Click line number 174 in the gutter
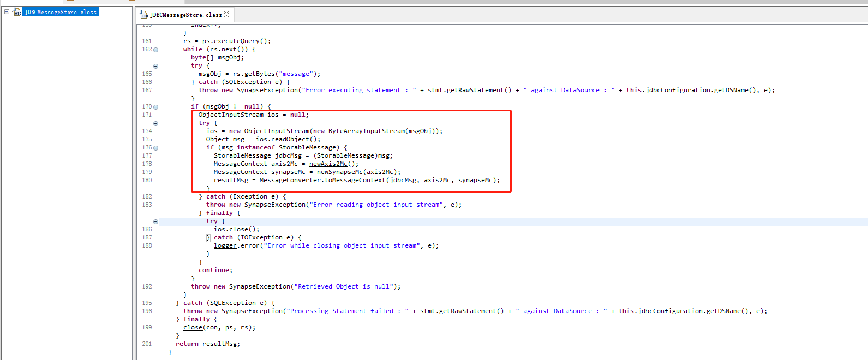Image resolution: width=868 pixels, height=360 pixels. [x=147, y=131]
